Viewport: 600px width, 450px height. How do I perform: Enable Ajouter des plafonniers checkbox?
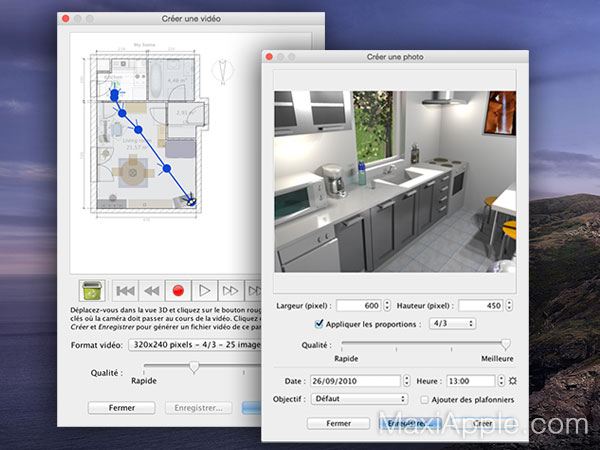pos(425,399)
